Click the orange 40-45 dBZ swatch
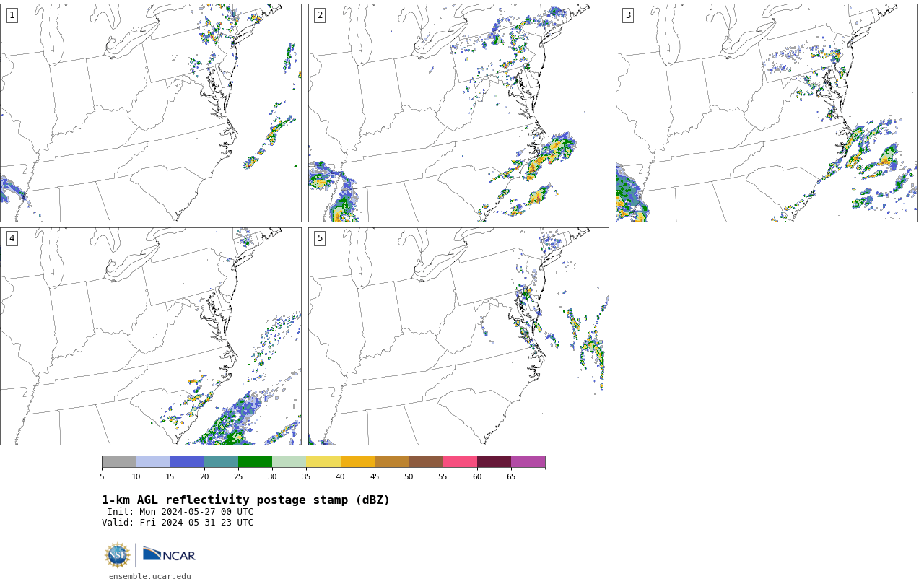Screen dimensions: 924x584 pyautogui.click(x=357, y=462)
